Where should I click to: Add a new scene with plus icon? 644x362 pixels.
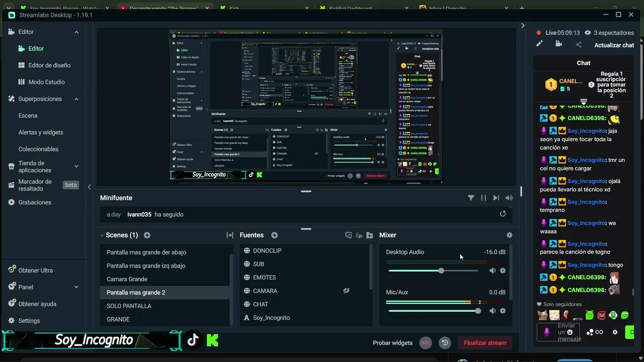click(x=147, y=235)
